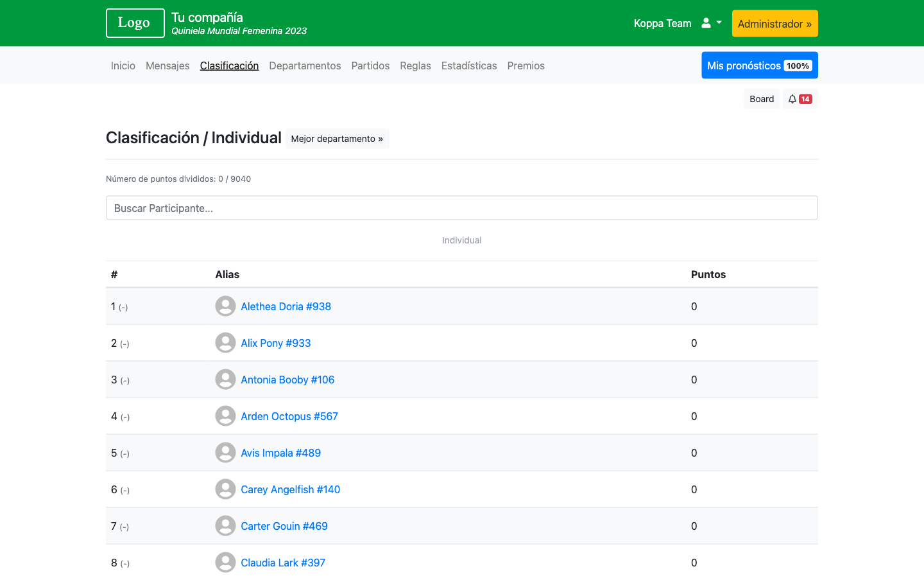Click the Koppa Team name

click(662, 23)
